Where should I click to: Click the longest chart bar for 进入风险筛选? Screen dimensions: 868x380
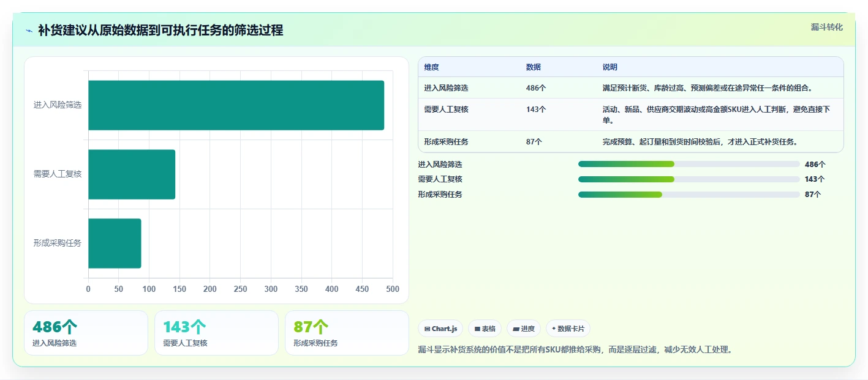coord(236,105)
